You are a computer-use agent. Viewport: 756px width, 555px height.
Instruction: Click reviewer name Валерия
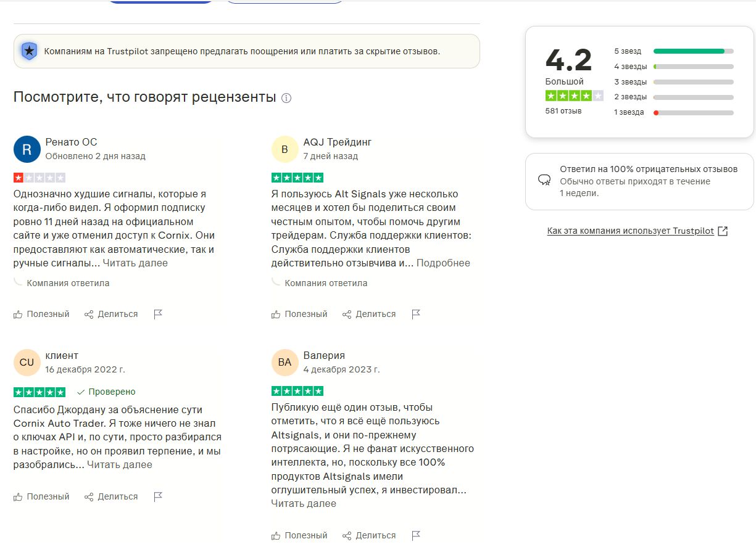coord(324,356)
